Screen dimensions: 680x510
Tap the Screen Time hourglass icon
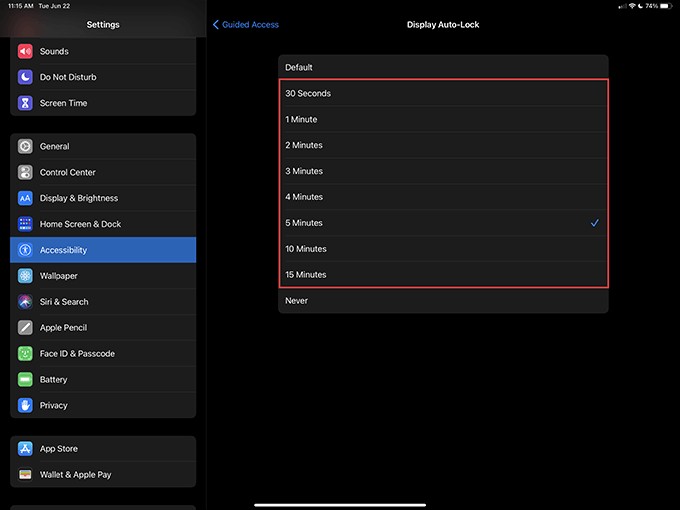coord(25,103)
